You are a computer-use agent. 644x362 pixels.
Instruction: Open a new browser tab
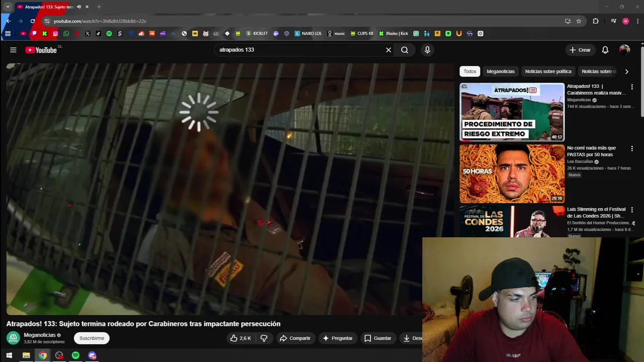click(99, 7)
